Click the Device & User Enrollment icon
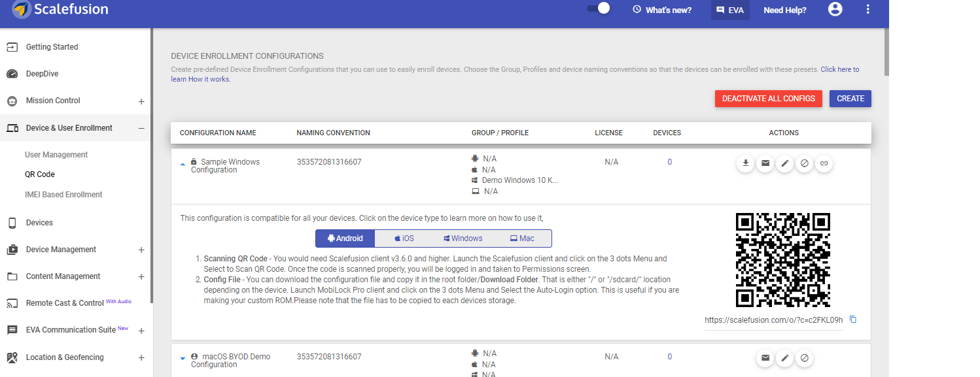 [x=12, y=128]
